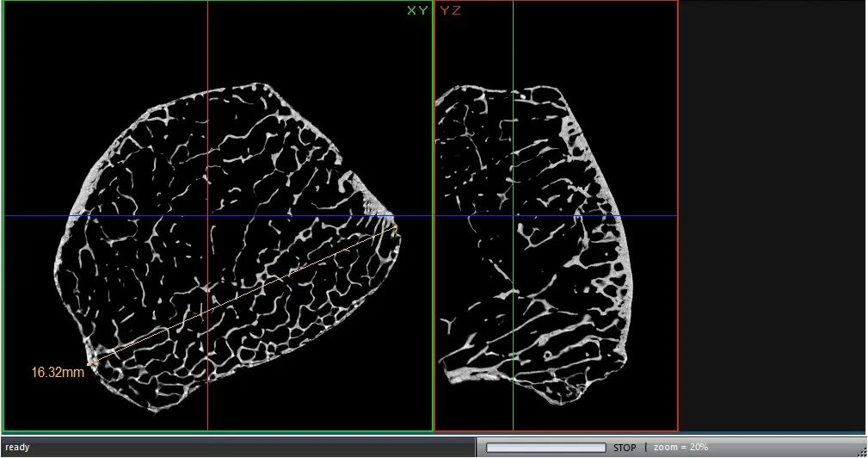Select the lower-left endpoint of the measurement line
868x458 pixels.
90,362
